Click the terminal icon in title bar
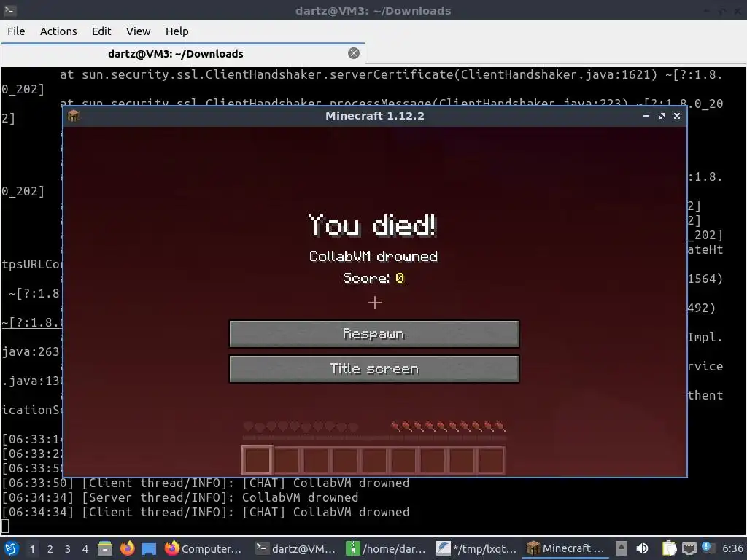This screenshot has width=747, height=560. [9, 10]
